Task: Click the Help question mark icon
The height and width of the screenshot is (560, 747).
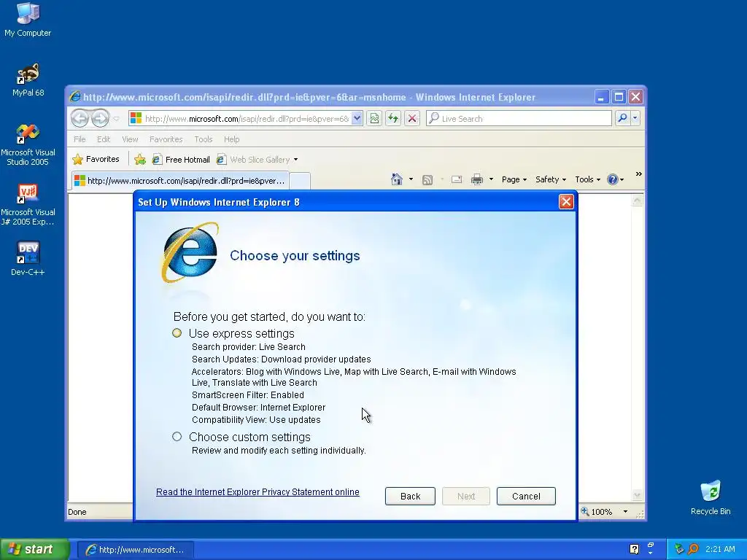Action: coord(613,179)
